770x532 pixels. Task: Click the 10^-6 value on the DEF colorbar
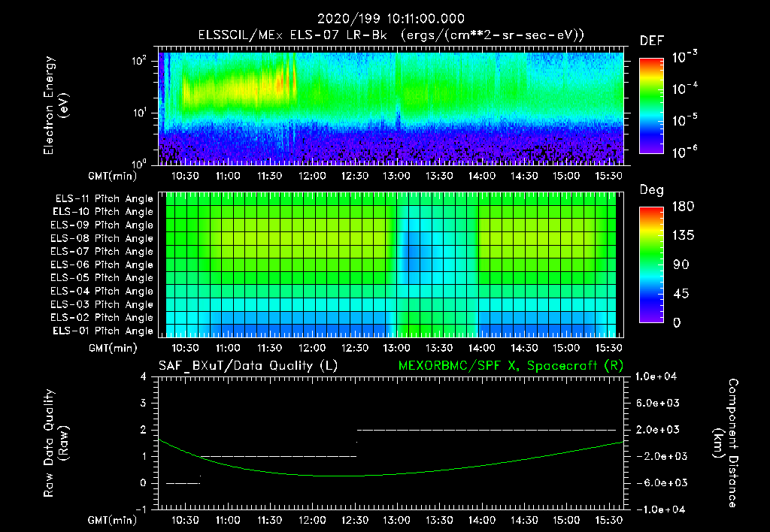[x=684, y=152]
